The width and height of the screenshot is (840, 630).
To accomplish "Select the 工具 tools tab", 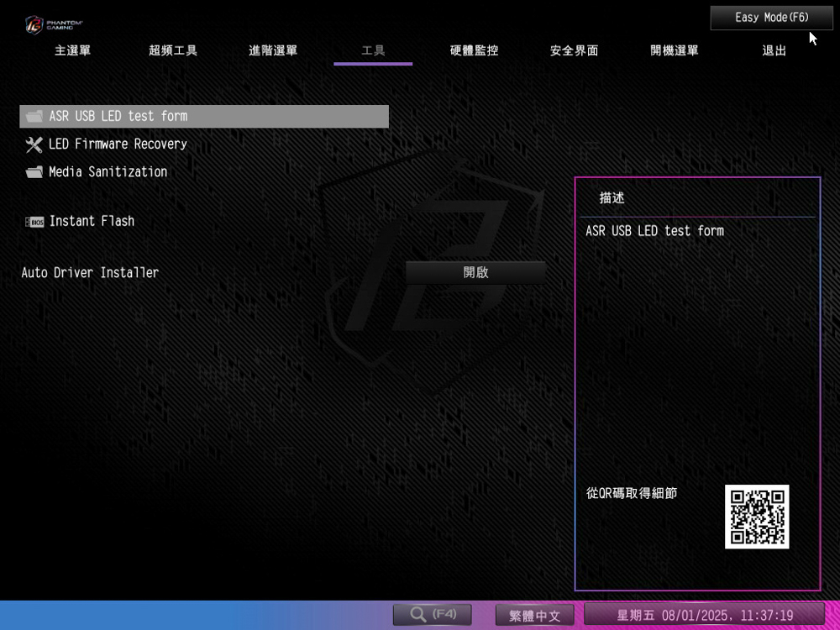I will click(x=373, y=50).
